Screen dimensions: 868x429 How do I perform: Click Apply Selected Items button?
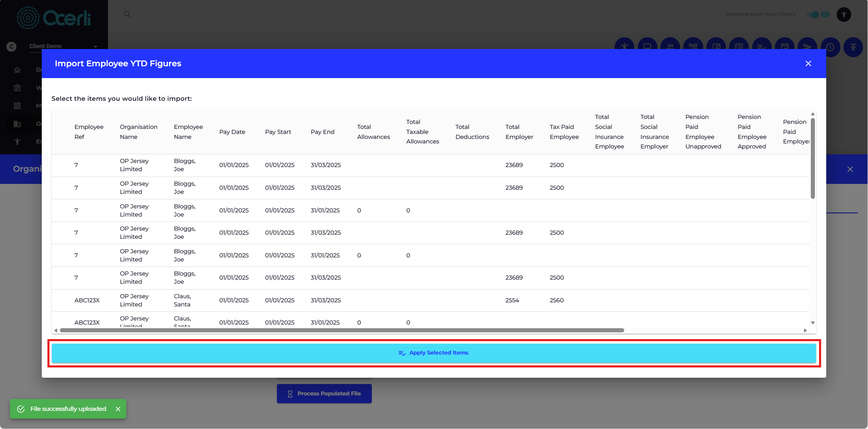tap(434, 353)
